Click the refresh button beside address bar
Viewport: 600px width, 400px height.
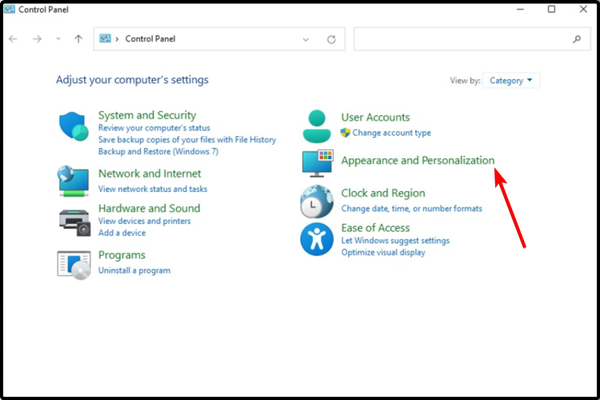point(331,40)
